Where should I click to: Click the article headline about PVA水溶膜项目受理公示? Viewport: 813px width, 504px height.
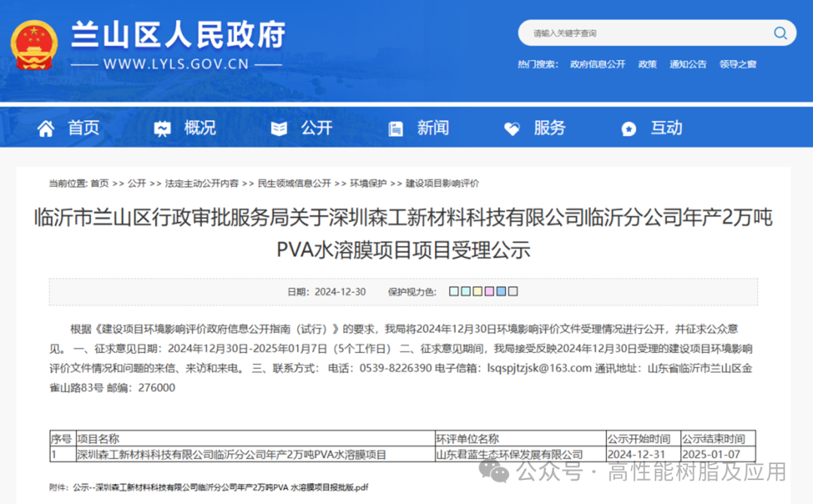[x=403, y=234]
